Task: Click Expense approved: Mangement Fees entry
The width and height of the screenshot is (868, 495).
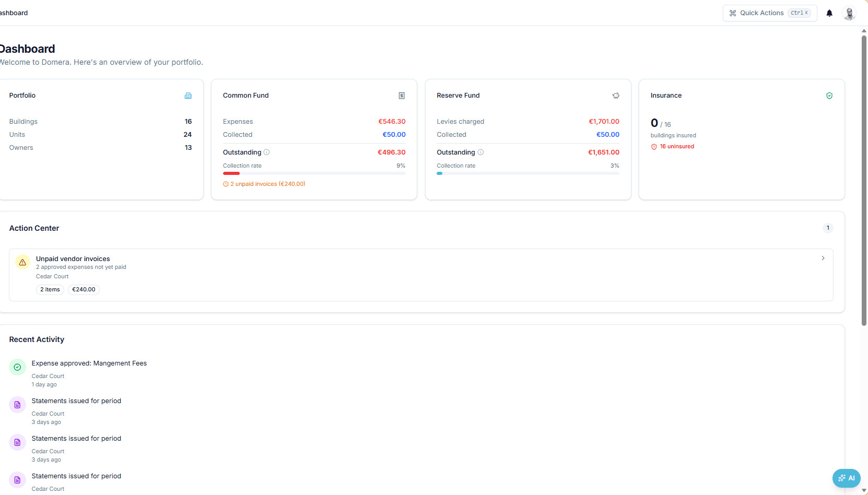Action: (89, 363)
